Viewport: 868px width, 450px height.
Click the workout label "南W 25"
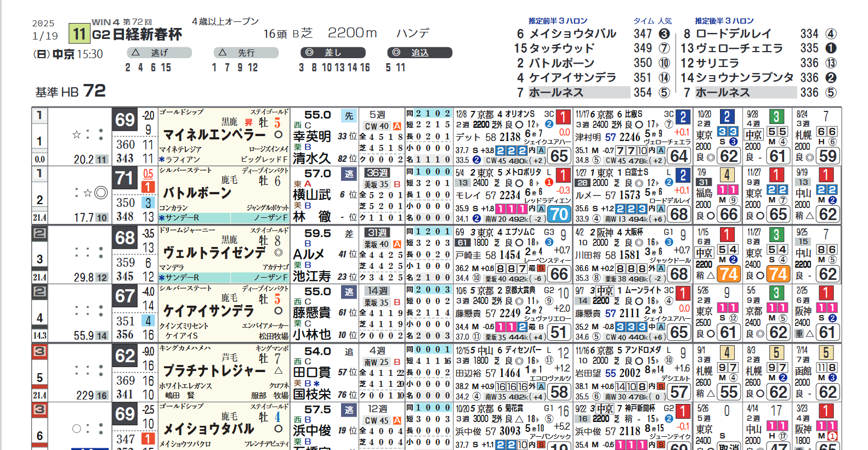377,362
